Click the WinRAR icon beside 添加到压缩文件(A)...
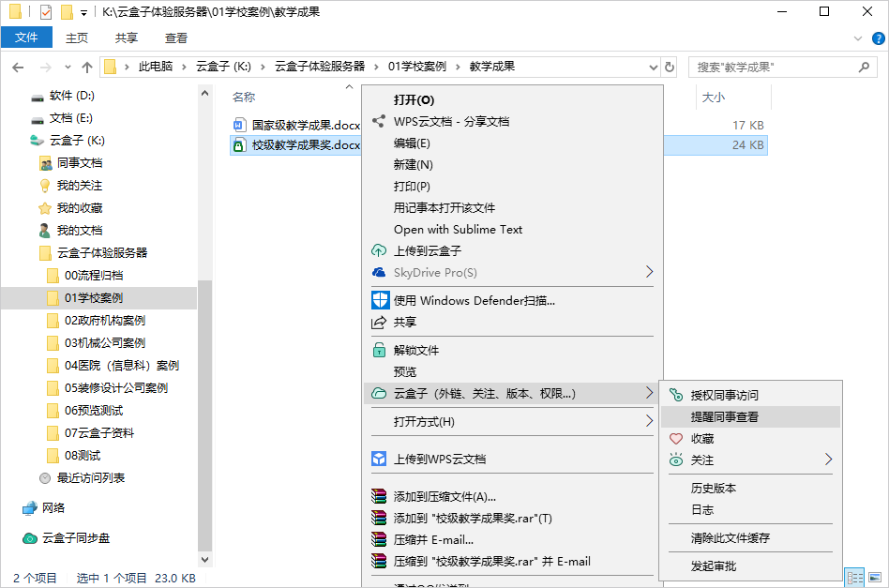This screenshot has width=889, height=588. click(379, 496)
